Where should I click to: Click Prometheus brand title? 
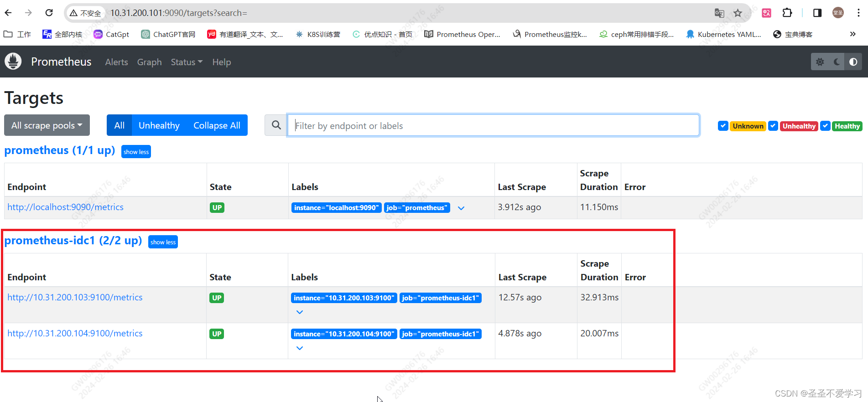(61, 62)
